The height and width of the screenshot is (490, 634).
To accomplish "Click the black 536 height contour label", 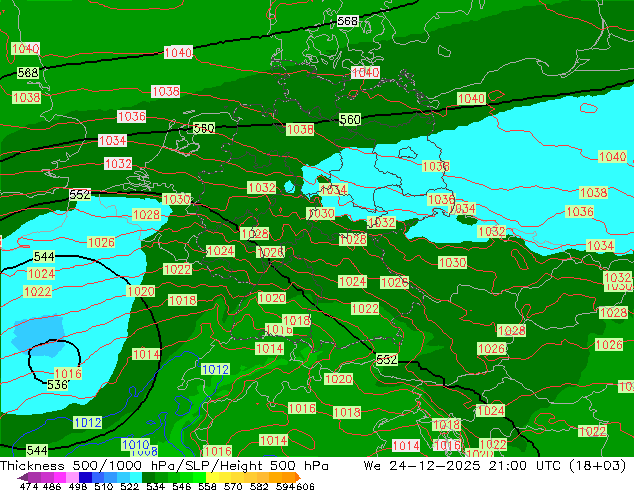I will click(57, 384).
